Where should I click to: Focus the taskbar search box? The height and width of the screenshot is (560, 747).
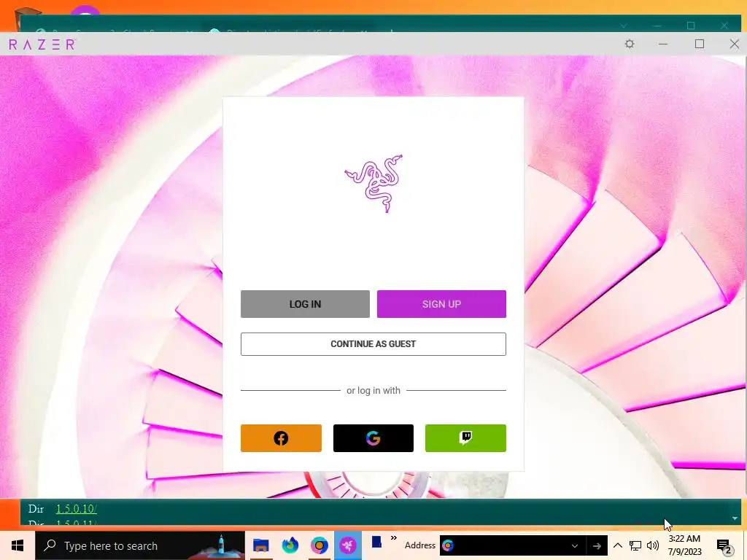(x=140, y=545)
